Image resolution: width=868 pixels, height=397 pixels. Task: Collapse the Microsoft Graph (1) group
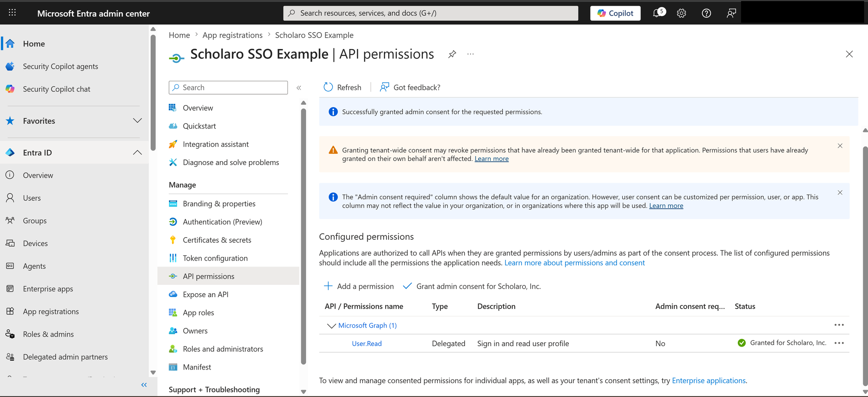tap(331, 326)
